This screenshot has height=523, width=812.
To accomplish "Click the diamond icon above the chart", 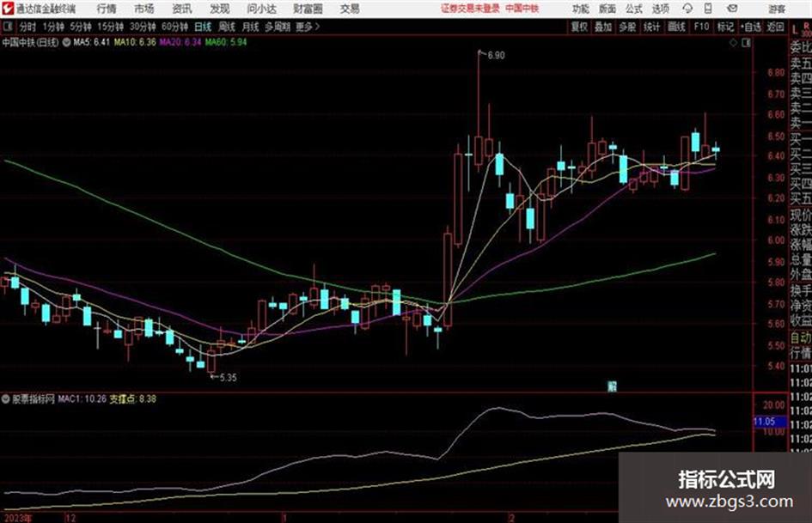I will [733, 43].
